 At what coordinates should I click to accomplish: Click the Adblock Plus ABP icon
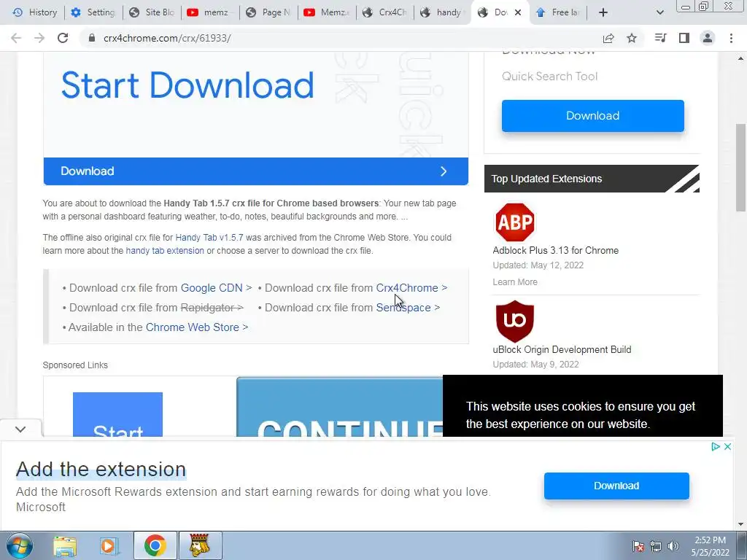[x=514, y=222]
